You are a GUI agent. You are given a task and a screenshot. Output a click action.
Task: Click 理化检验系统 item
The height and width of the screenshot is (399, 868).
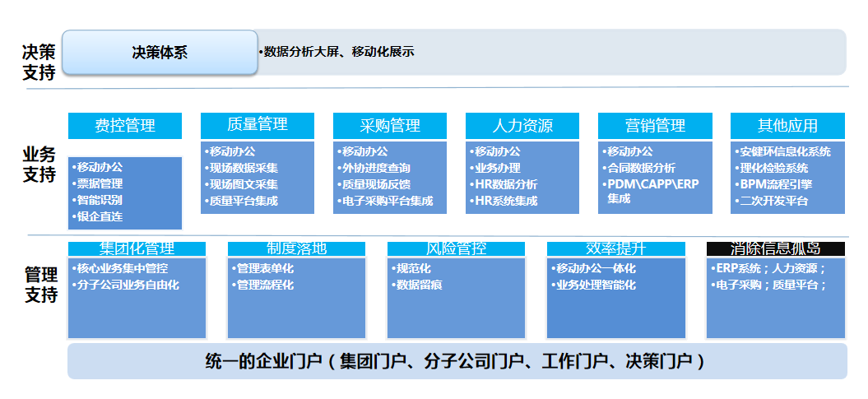pos(772,168)
